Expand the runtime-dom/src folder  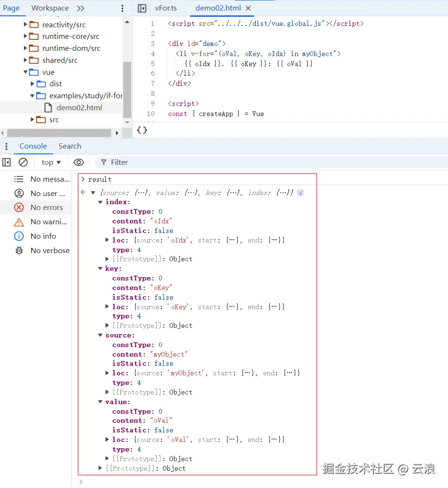point(25,48)
